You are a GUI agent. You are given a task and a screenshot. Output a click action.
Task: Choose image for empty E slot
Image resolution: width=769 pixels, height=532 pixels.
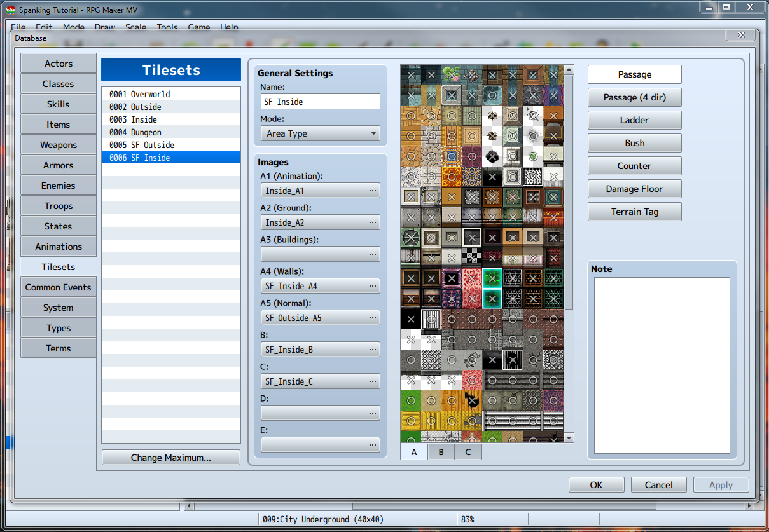point(321,445)
